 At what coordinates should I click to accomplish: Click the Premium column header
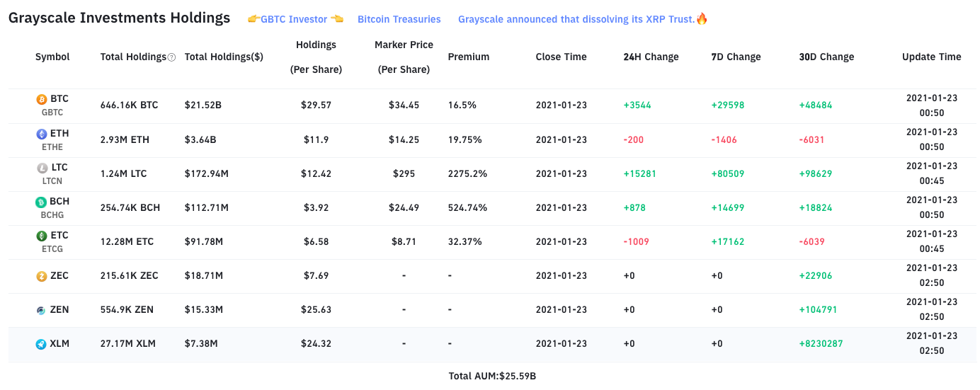[x=468, y=57]
